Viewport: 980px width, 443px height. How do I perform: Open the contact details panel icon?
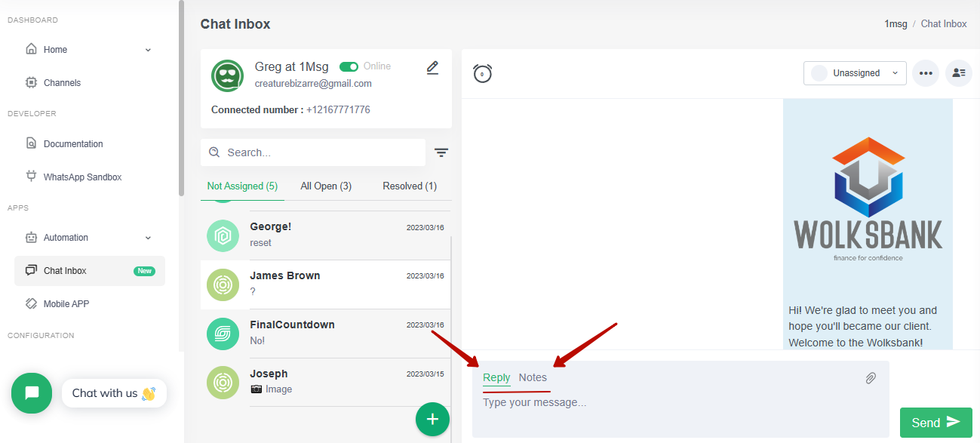tap(959, 73)
